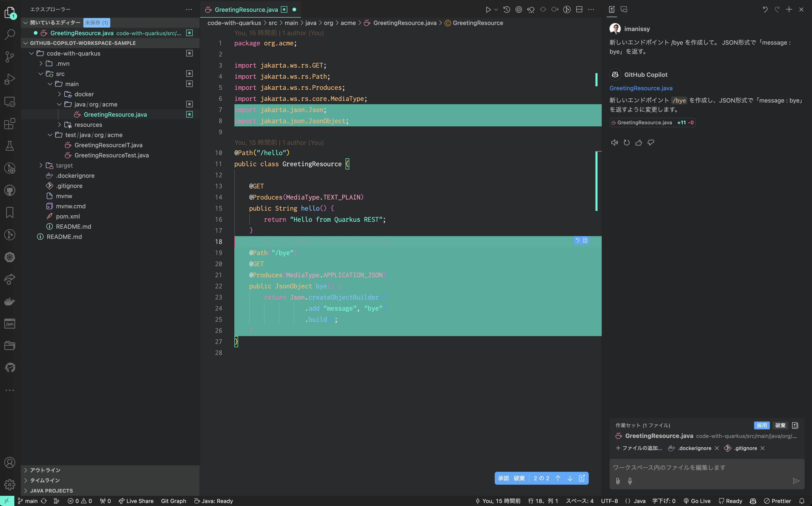Remove .gitignore from working set
The height and width of the screenshot is (506, 812).
(x=763, y=448)
